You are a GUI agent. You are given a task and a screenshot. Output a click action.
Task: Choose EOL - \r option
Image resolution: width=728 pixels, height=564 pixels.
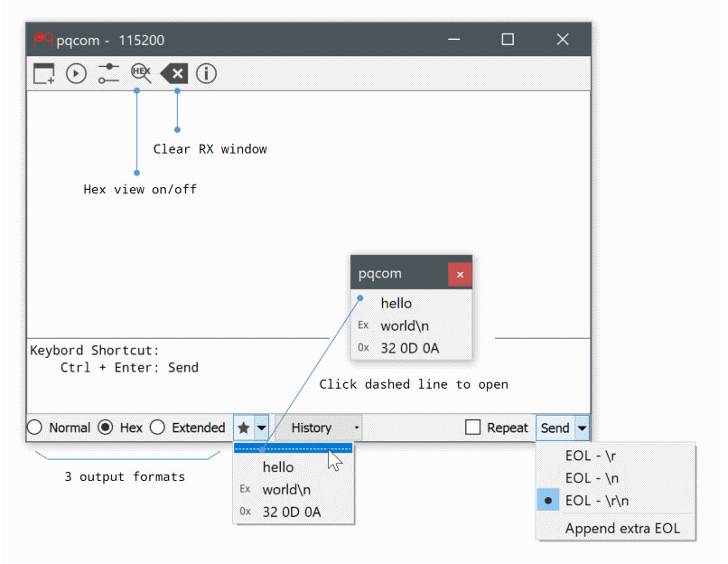pos(616,456)
